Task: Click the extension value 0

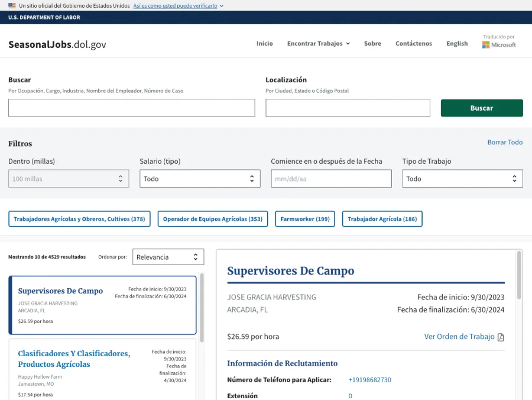Action: pos(350,396)
